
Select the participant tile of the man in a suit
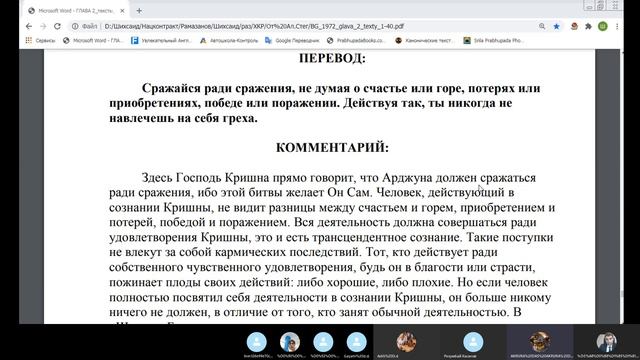[607, 342]
